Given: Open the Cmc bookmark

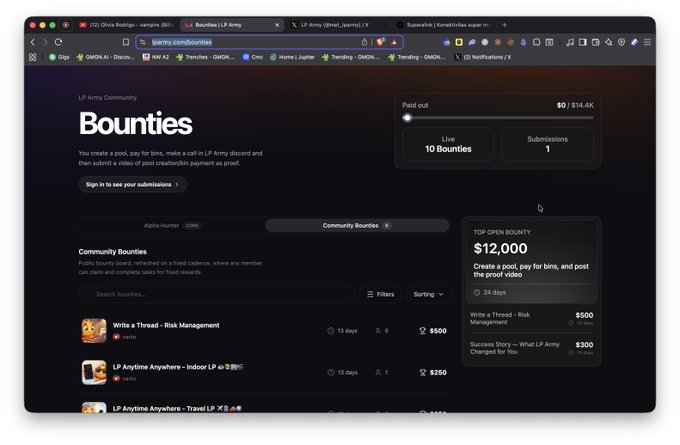Looking at the screenshot, I should 252,57.
